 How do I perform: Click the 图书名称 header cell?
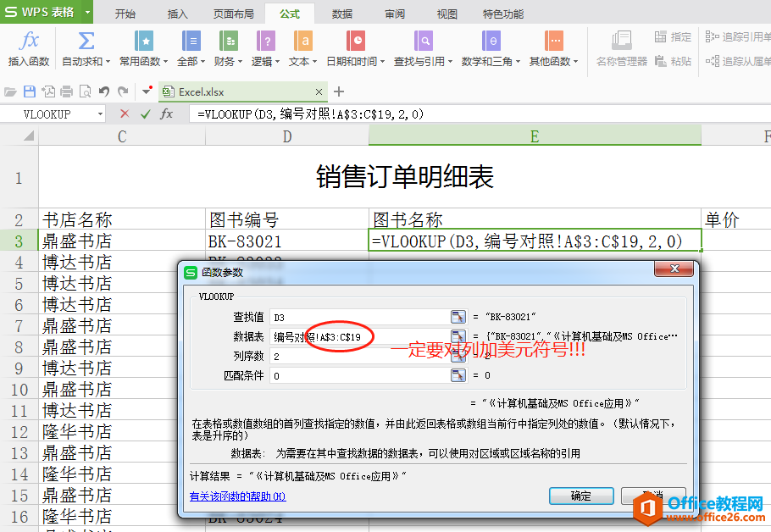pyautogui.click(x=535, y=219)
